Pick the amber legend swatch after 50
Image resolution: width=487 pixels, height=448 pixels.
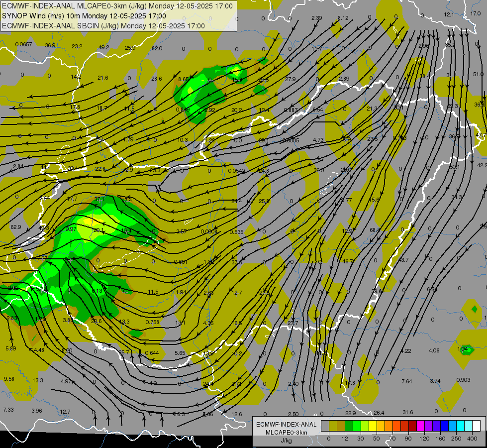click(x=381, y=426)
